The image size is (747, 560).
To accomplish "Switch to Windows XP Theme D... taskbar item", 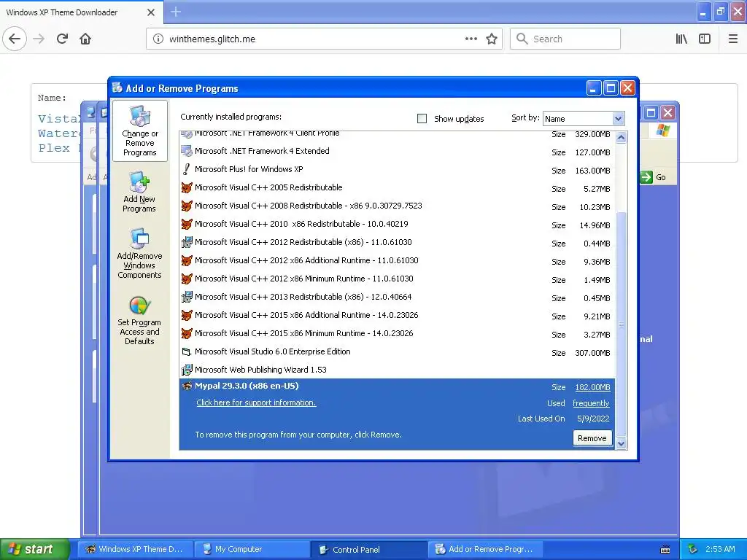I will coord(135,550).
